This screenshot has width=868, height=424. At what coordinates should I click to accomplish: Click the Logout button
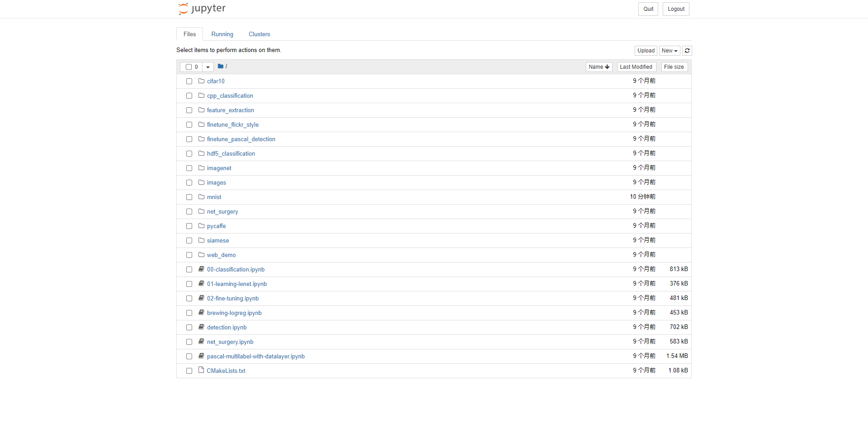676,9
